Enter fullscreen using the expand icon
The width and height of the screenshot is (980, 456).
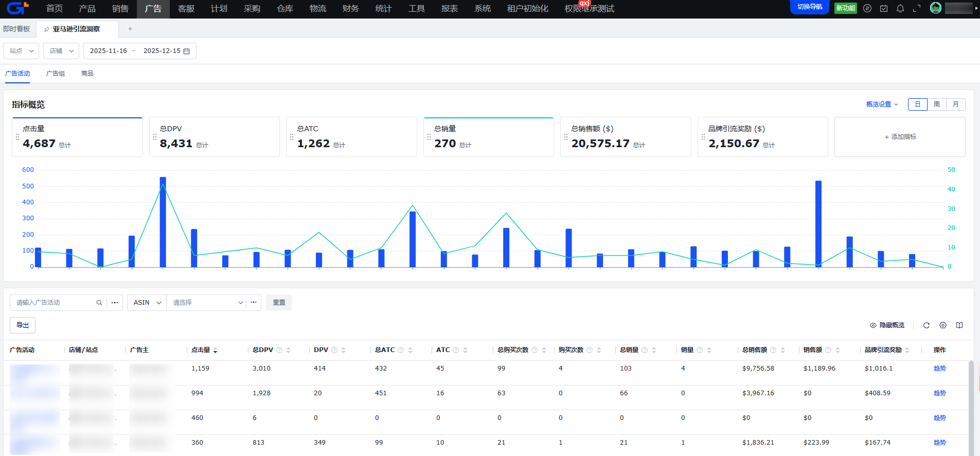coord(917,8)
